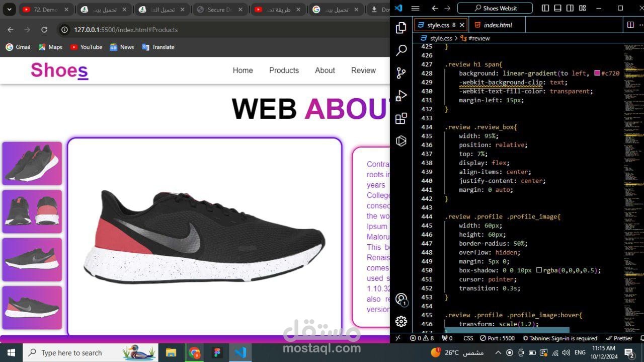Click 'Port : 5500' Live Server status
644x362 pixels.
point(497,338)
